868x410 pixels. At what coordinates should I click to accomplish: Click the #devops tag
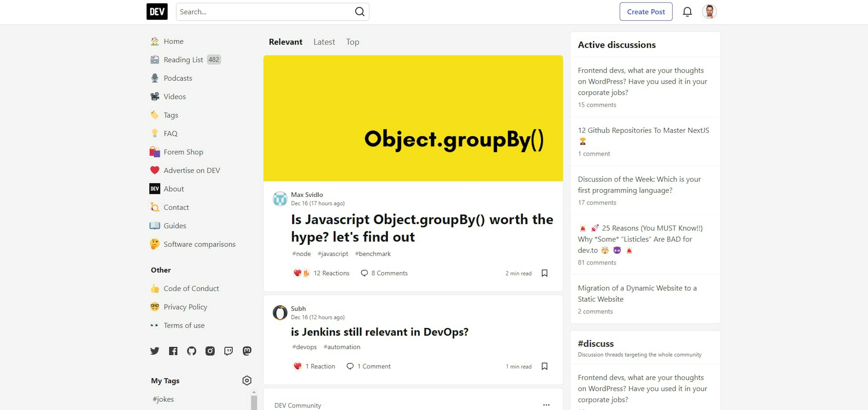[x=304, y=347]
